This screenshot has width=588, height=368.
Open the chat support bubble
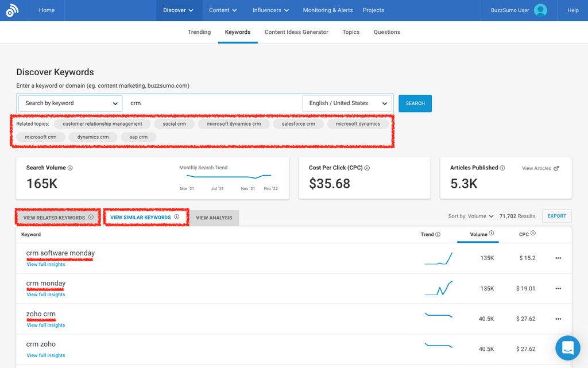point(568,348)
